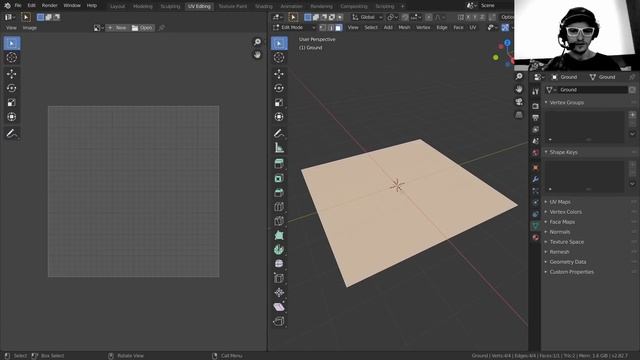Open the Mesh menu in 3D viewport
This screenshot has width=640, height=360.
[404, 27]
